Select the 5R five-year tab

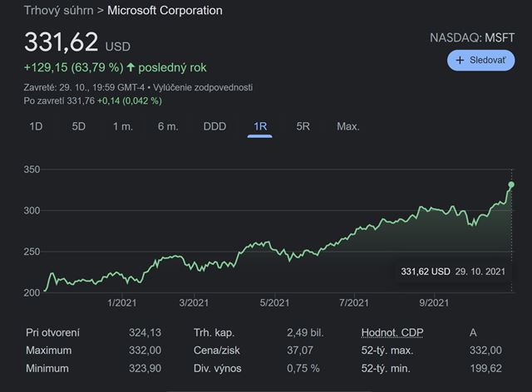pos(303,126)
